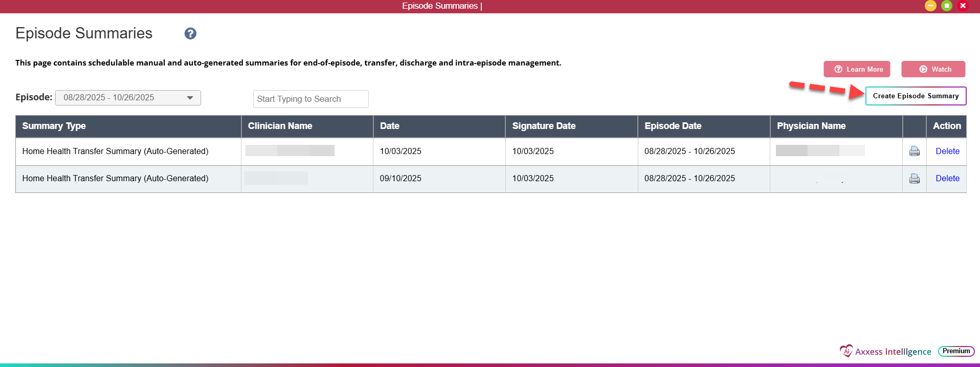
Task: Open the Episode date range dropdown
Action: coord(128,98)
